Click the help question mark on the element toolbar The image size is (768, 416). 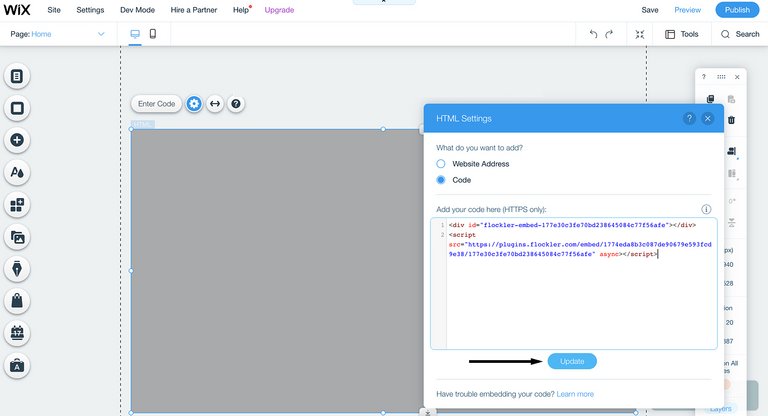(236, 104)
